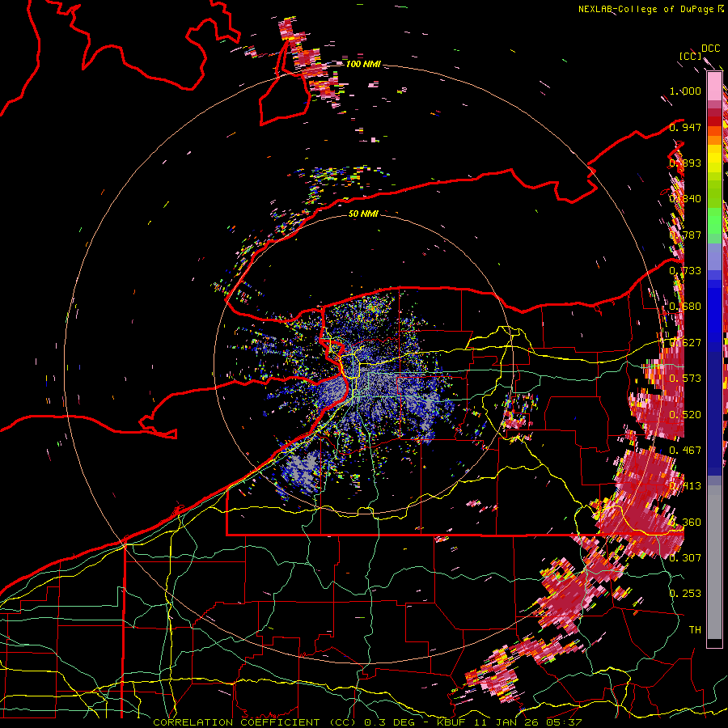Screen dimensions: 728x728
Task: Pick the yellow swatch in the color bar
Action: click(714, 158)
